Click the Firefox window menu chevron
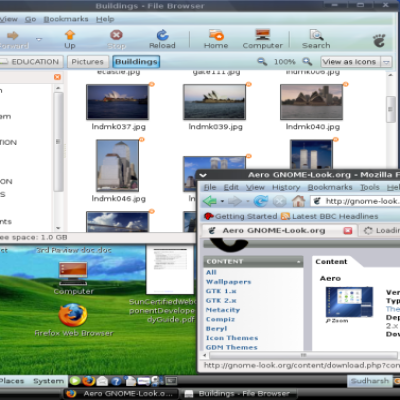 (x=203, y=175)
